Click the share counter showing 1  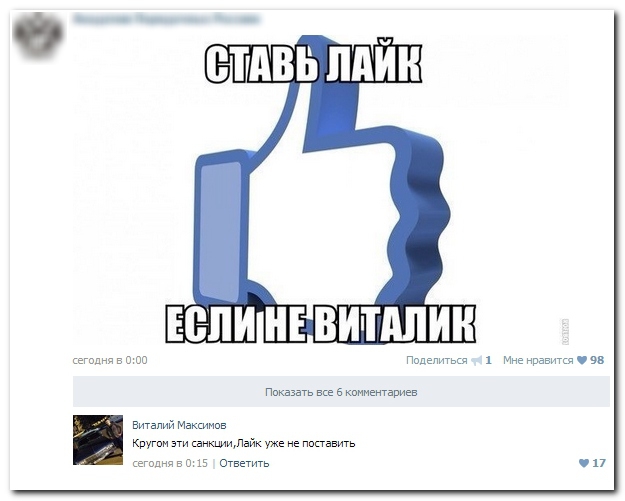point(488,360)
